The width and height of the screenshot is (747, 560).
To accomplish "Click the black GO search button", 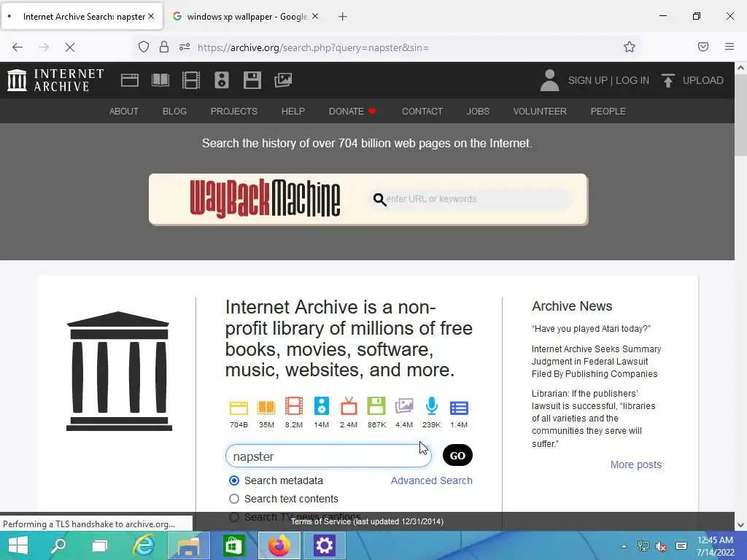I will 457,455.
